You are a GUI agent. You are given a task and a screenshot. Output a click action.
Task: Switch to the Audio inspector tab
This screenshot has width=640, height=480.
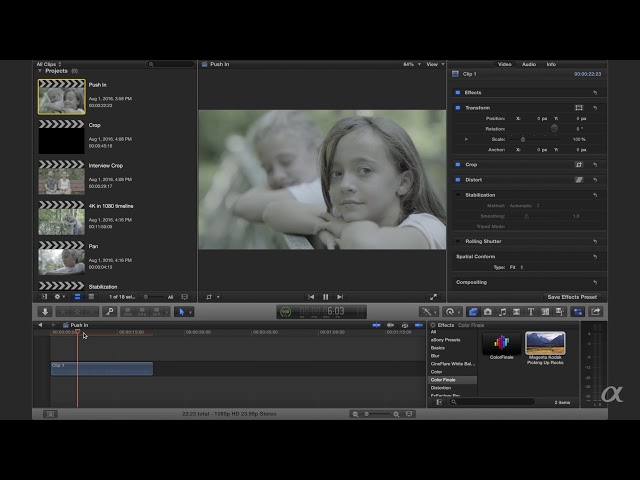click(529, 64)
